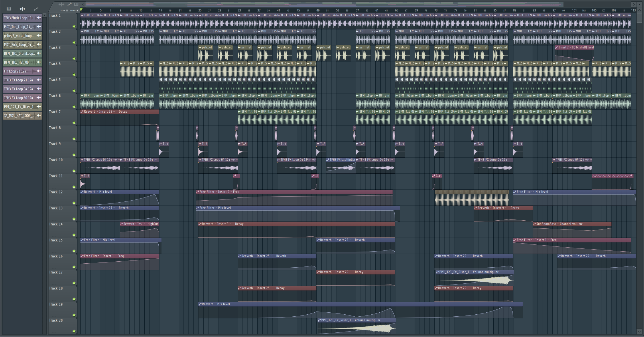
Task: Click the waveform icon on MDT_Kick_Loop_04 item
Action: pos(39,44)
